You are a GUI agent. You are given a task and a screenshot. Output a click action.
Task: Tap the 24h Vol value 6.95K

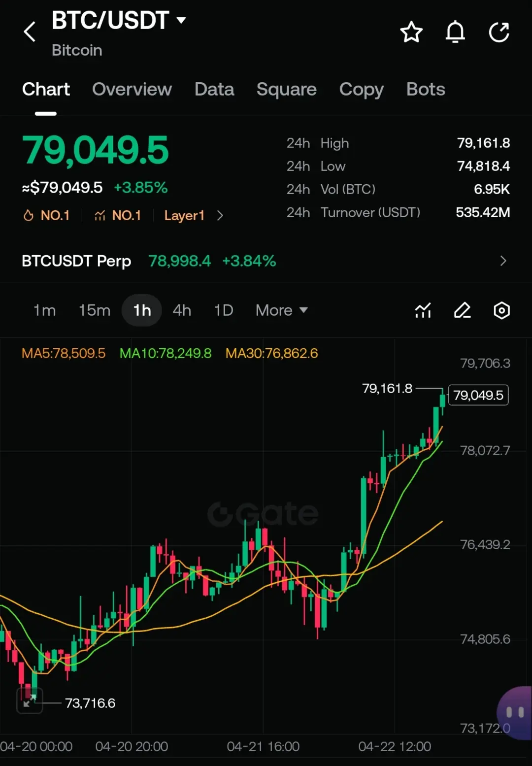pos(492,189)
